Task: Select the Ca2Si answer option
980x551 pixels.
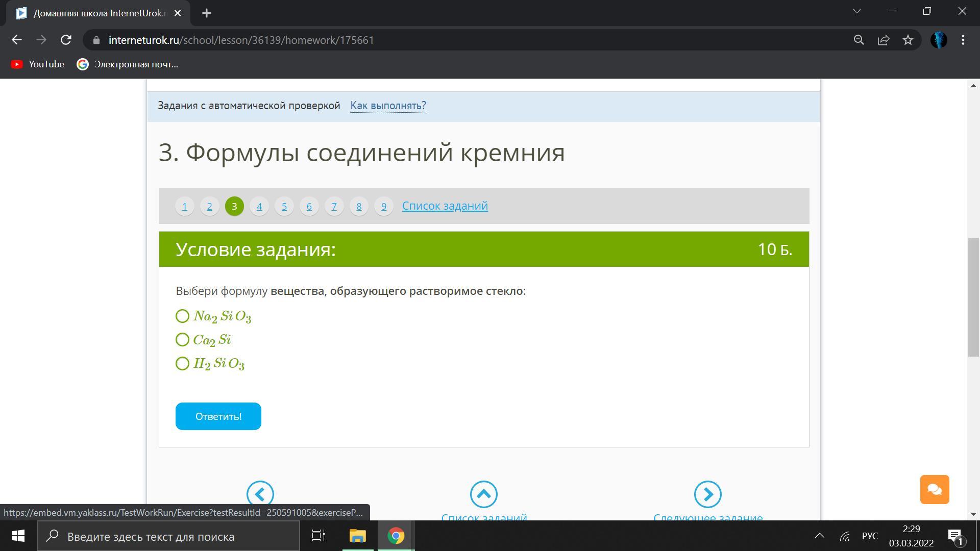Action: tap(182, 340)
